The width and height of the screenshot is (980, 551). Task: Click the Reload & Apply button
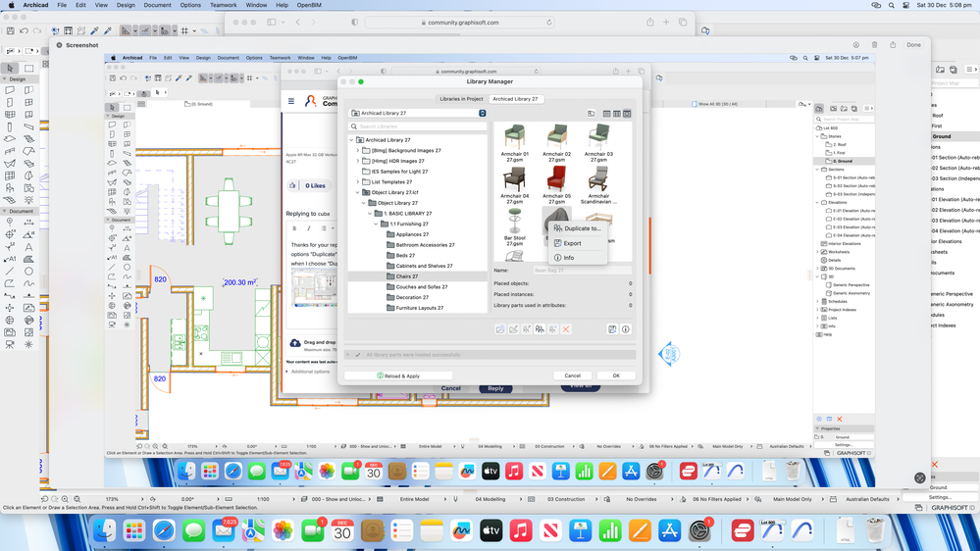pos(398,376)
